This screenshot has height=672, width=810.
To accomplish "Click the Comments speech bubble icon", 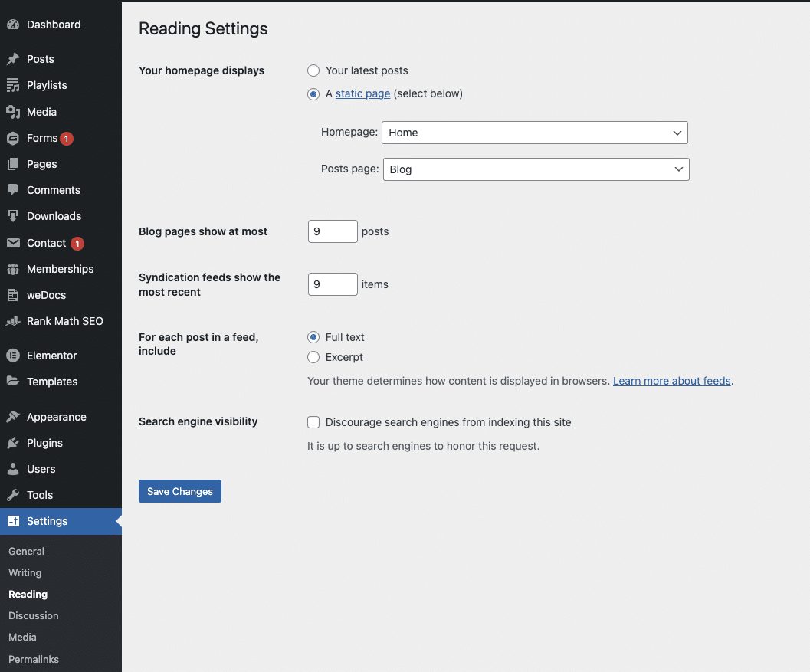I will [x=13, y=190].
